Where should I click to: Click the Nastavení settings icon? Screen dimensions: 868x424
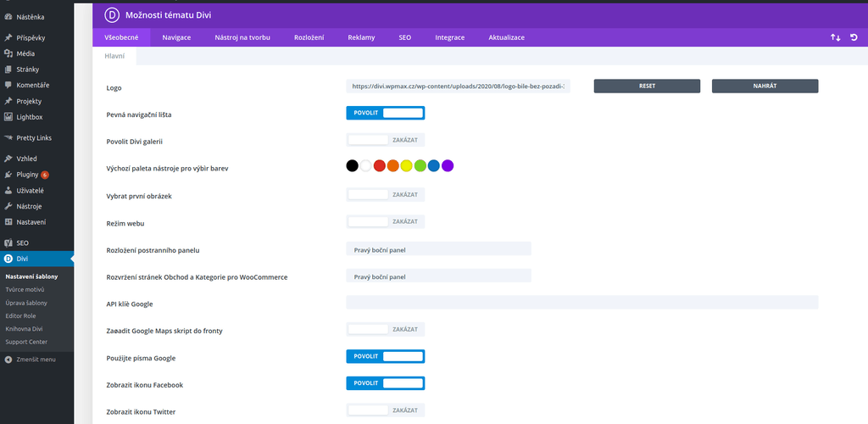pyautogui.click(x=8, y=222)
